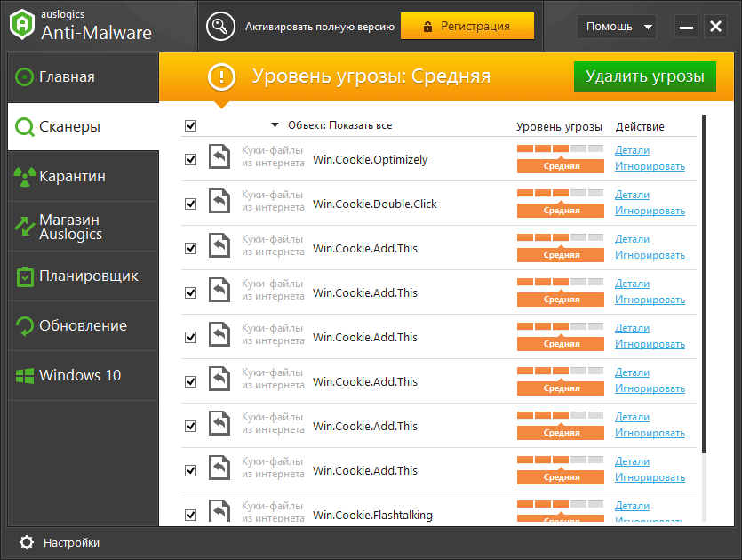Click the Win.Cookie.Flashtalking file icon
Screen dimensions: 742x560
pyautogui.click(x=219, y=511)
